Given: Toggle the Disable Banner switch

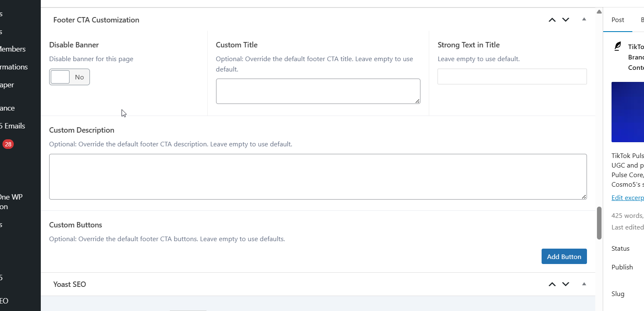Looking at the screenshot, I should pyautogui.click(x=69, y=77).
